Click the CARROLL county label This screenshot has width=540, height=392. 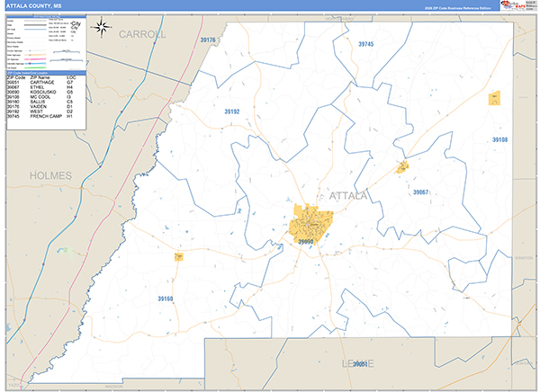[141, 34]
